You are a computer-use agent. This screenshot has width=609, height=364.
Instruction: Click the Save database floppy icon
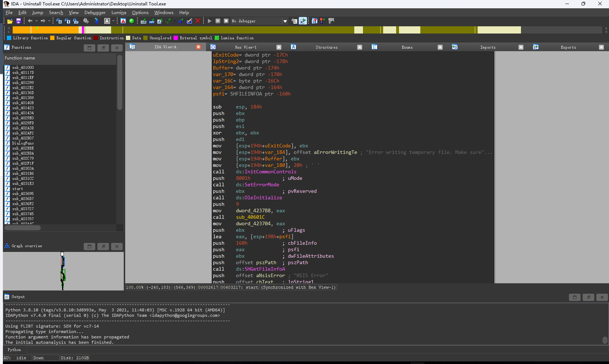click(18, 21)
